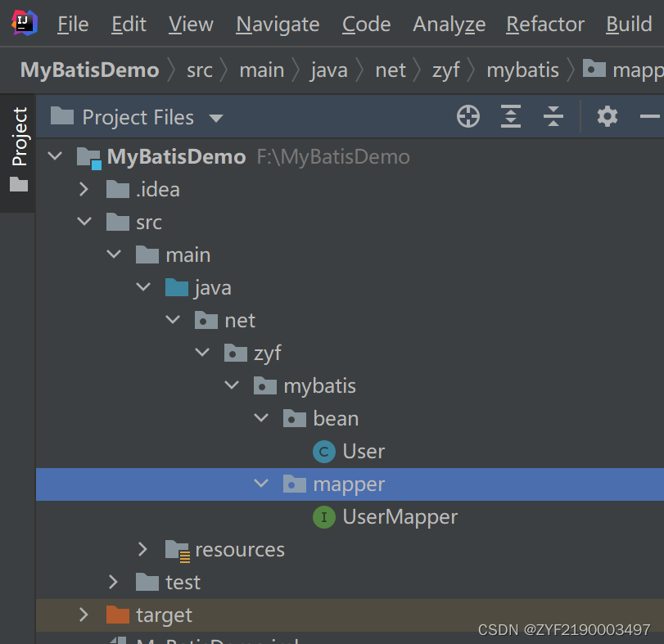Select the test folder icon
The image size is (664, 644).
click(x=147, y=582)
